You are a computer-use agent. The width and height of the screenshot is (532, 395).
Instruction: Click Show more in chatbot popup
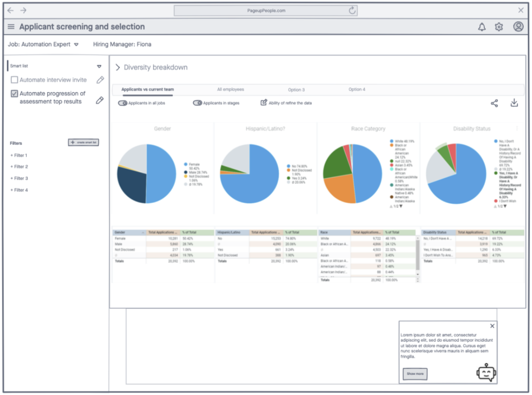415,374
